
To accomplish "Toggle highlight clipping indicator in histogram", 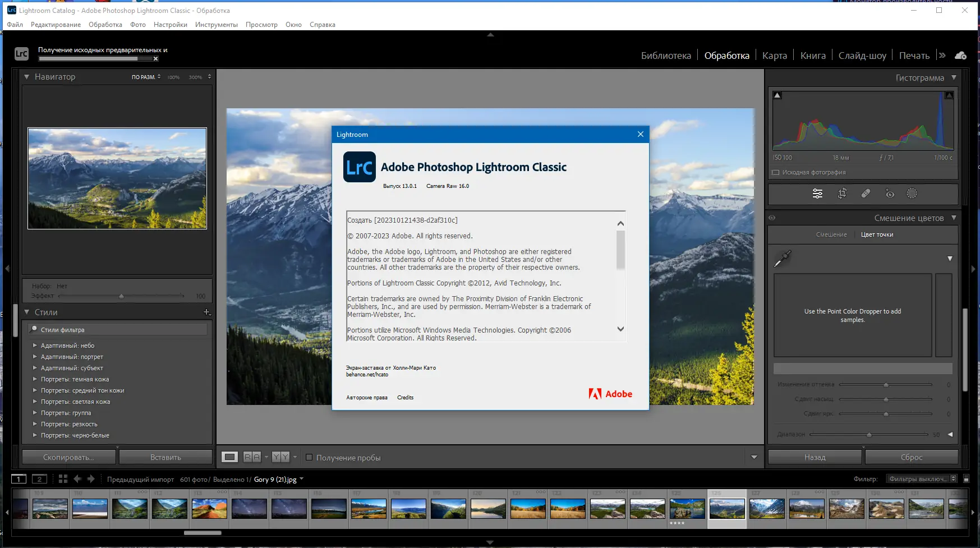I will click(x=949, y=95).
